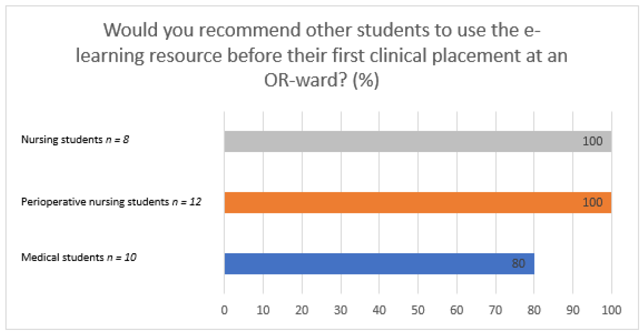
Task: Click the chart title text
Action: click(x=322, y=55)
